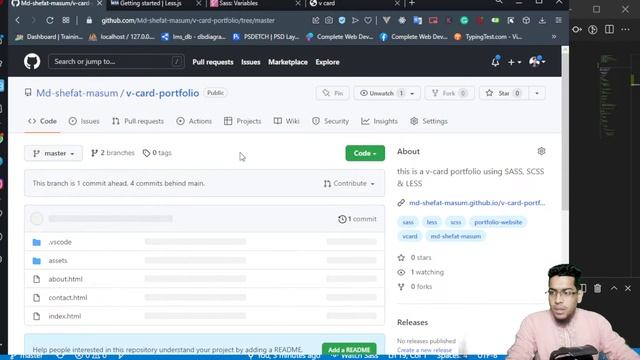View the 0 stars link
This screenshot has width=640, height=360.
click(x=414, y=258)
